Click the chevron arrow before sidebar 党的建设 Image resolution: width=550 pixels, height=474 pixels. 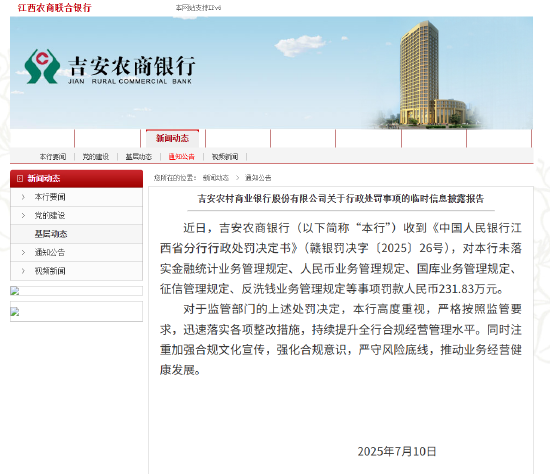[x=23, y=215]
